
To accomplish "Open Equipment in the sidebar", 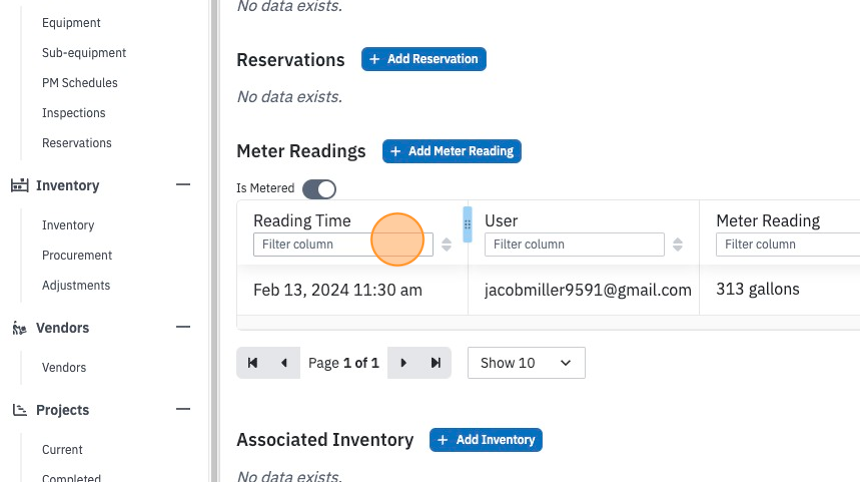I will click(x=71, y=23).
